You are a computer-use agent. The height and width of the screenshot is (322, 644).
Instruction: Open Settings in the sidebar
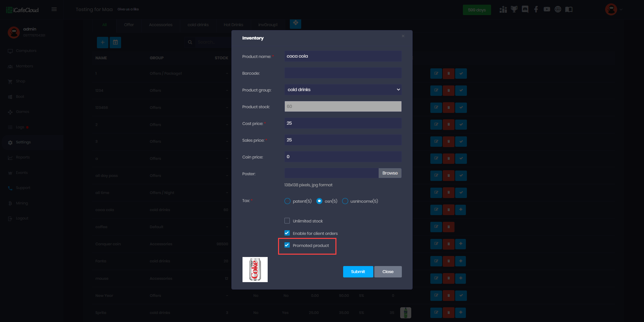pos(23,142)
